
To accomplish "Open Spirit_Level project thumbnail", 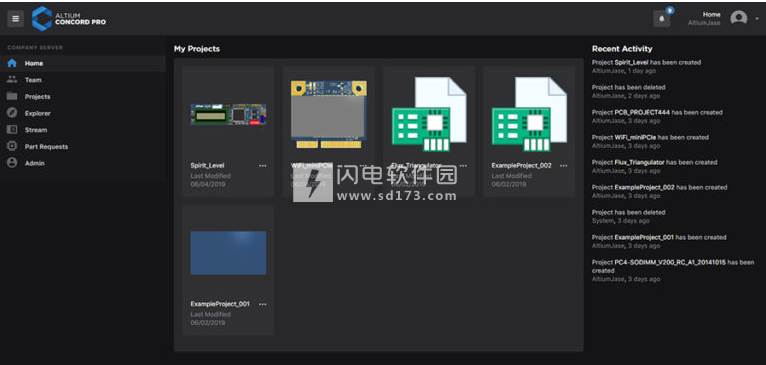I will pyautogui.click(x=228, y=114).
